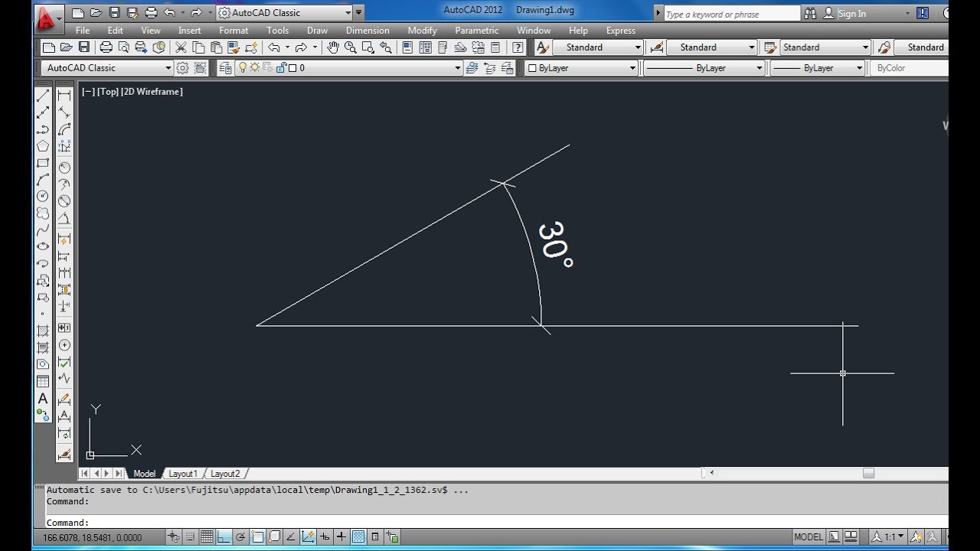This screenshot has height=551, width=980.
Task: Click MODEL space button in status bar
Action: pyautogui.click(x=808, y=536)
